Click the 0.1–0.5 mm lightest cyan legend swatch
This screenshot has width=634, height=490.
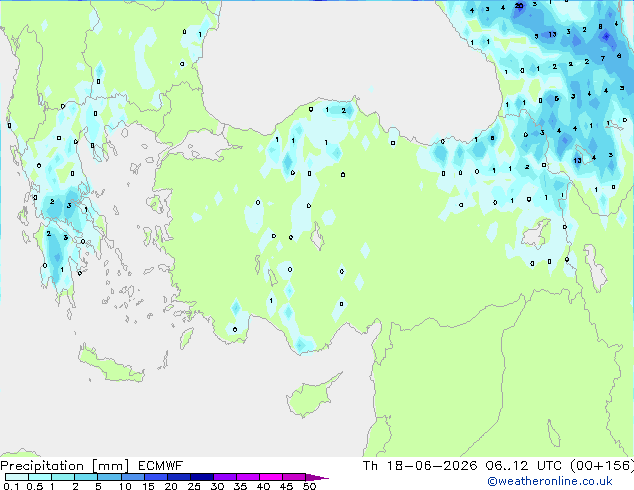click(17, 477)
